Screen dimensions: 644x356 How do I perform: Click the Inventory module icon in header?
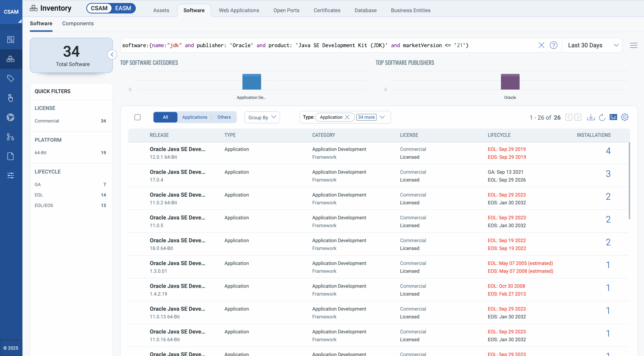pyautogui.click(x=33, y=8)
